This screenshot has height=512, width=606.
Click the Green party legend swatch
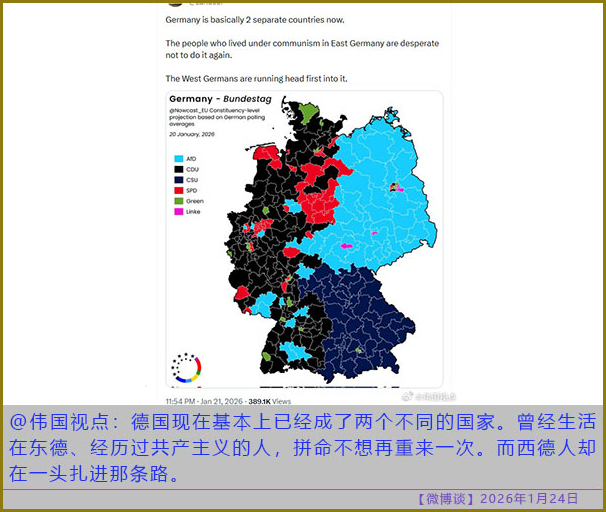click(x=177, y=201)
